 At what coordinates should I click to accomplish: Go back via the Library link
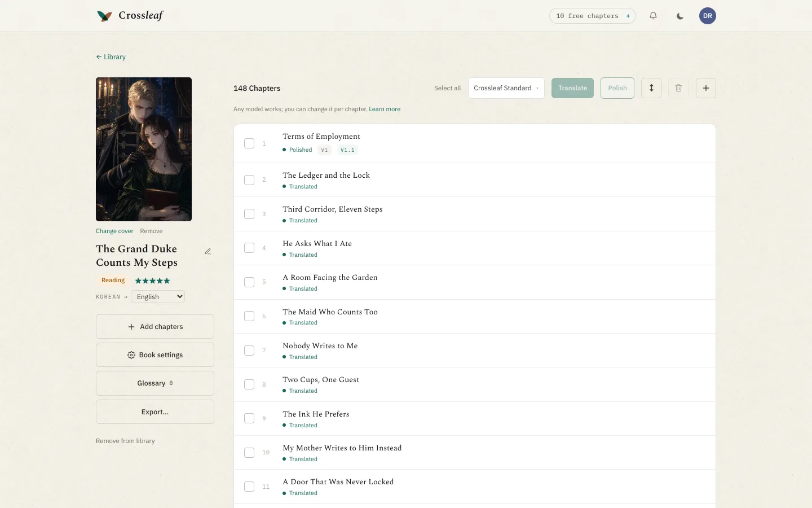pyautogui.click(x=111, y=57)
